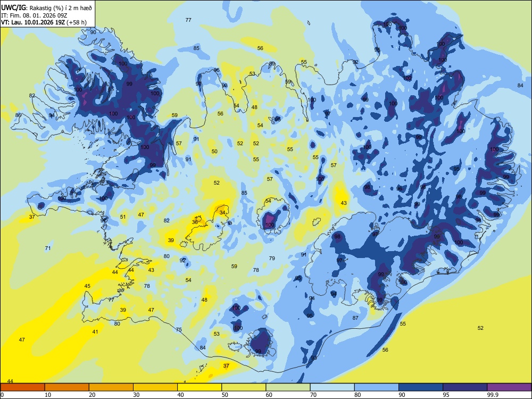The width and height of the screenshot is (532, 399).
Task: Select legend scale label '20'
Action: [92, 395]
